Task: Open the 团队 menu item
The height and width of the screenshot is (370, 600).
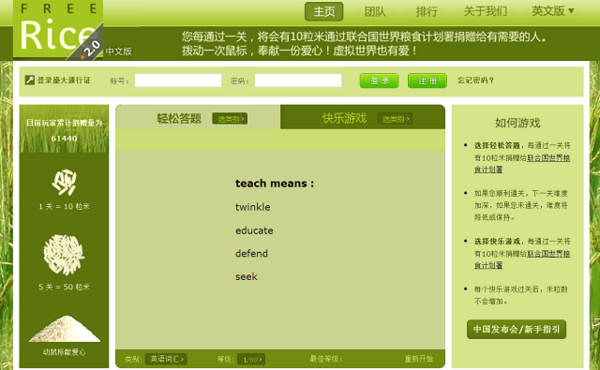Action: click(375, 11)
